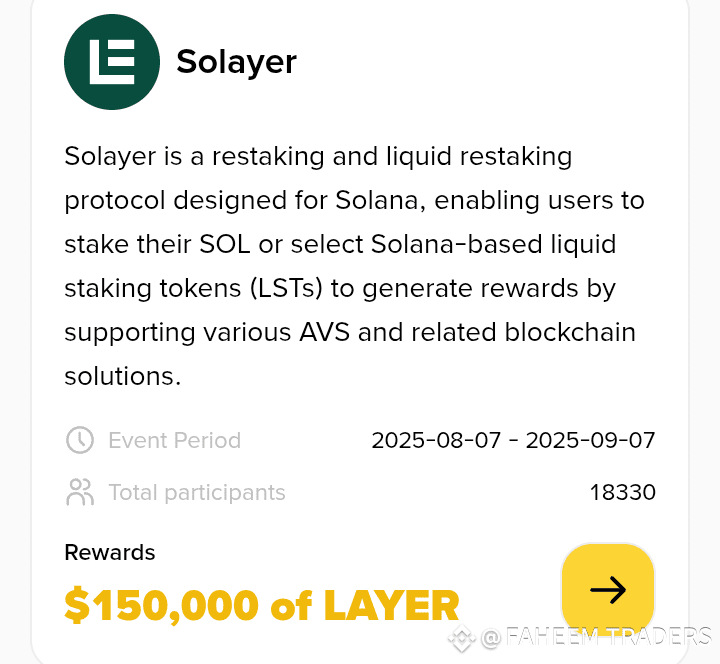Screen dimensions: 720x664
Task: Click the Binance diamond watermark icon
Action: coord(462,638)
